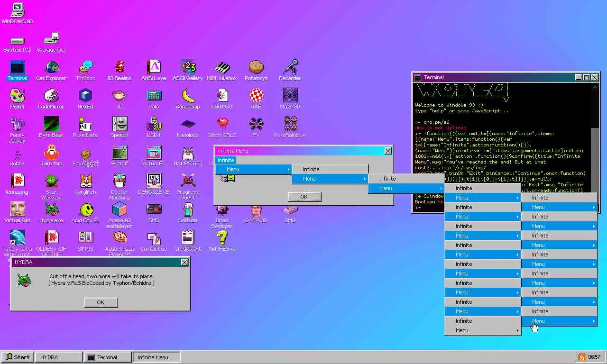Open the Calc calculator icon

click(154, 99)
